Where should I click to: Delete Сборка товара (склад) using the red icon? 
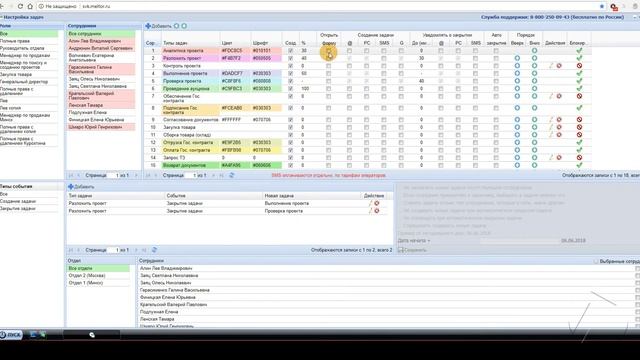point(559,135)
